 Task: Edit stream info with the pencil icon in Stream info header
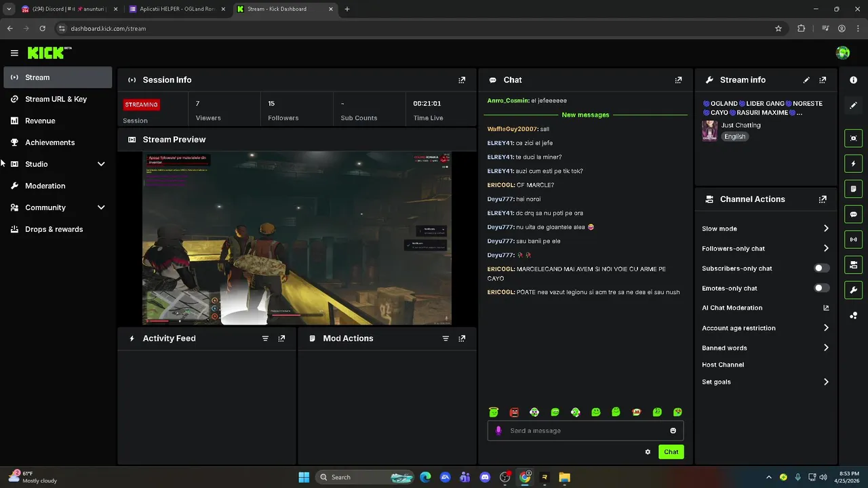tap(806, 80)
